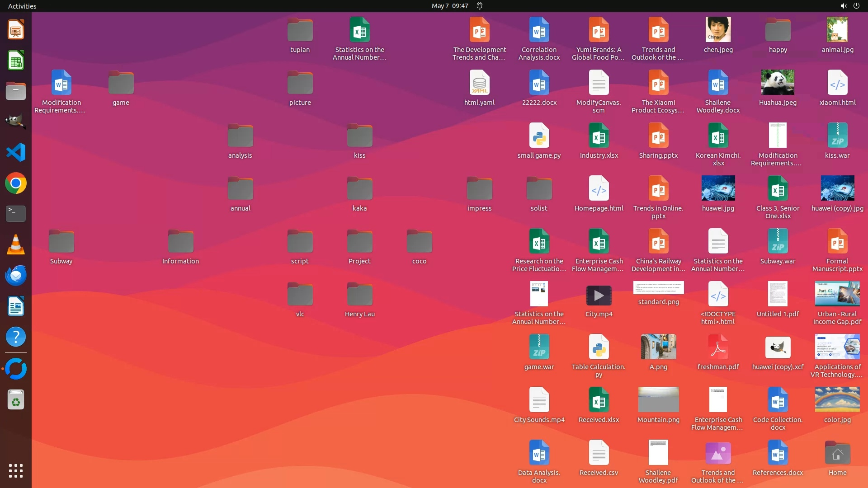
Task: Open the power menu icon
Action: pyautogui.click(x=856, y=6)
